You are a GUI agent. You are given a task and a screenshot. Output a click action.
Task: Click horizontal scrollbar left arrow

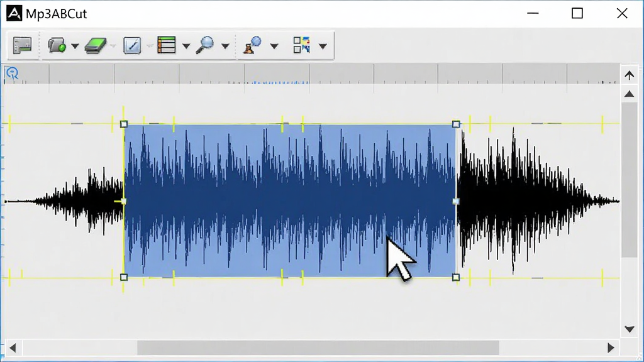coord(13,348)
